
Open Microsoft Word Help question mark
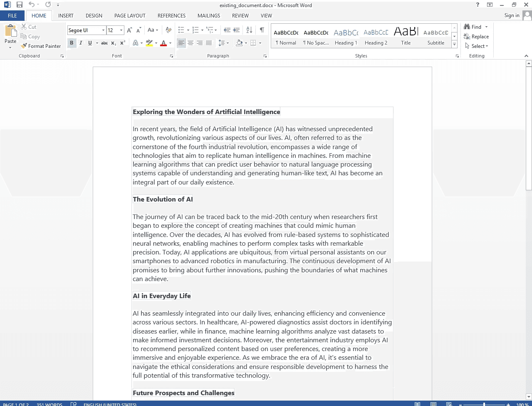click(478, 5)
